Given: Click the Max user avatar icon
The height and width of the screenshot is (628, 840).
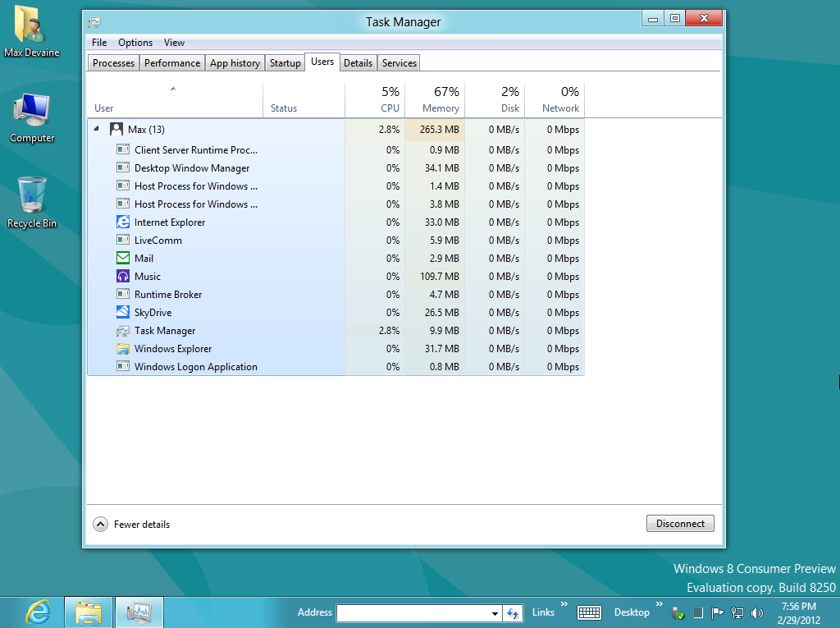Looking at the screenshot, I should click(116, 129).
